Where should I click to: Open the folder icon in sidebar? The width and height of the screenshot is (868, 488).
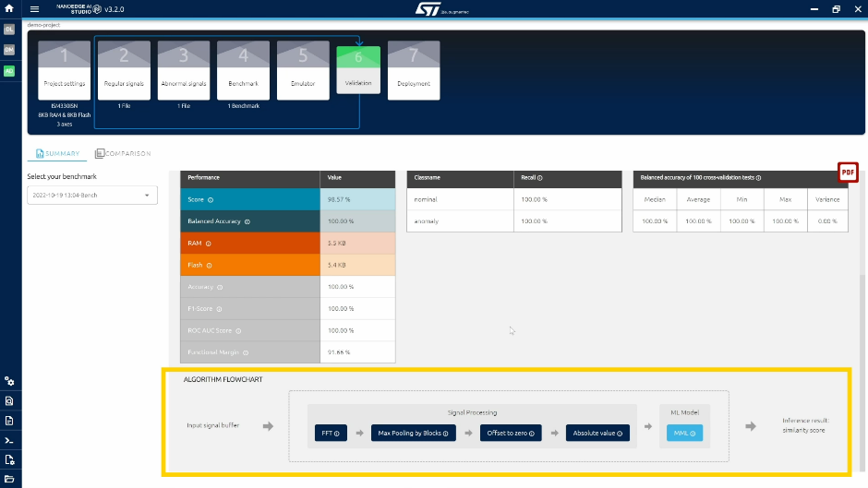click(x=9, y=479)
